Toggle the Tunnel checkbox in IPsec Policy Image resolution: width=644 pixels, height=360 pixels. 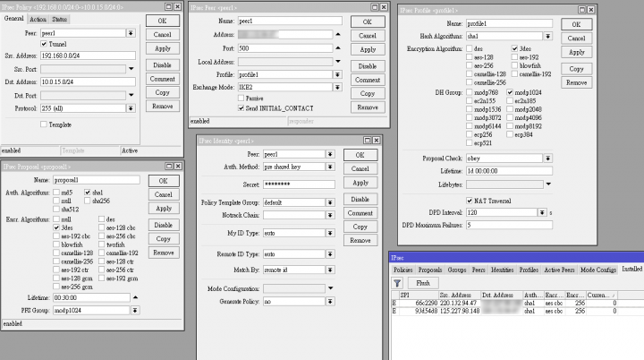tap(44, 44)
